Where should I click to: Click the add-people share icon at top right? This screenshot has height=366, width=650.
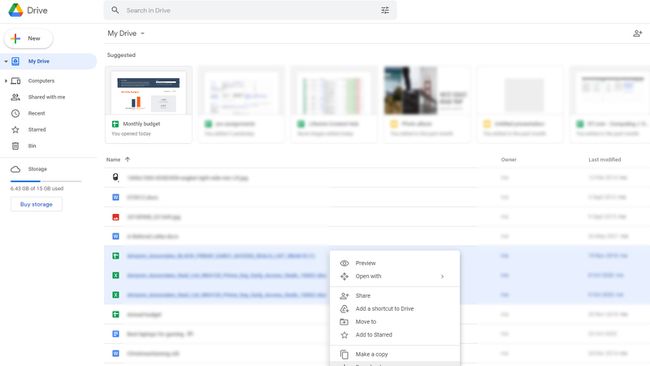coord(638,33)
